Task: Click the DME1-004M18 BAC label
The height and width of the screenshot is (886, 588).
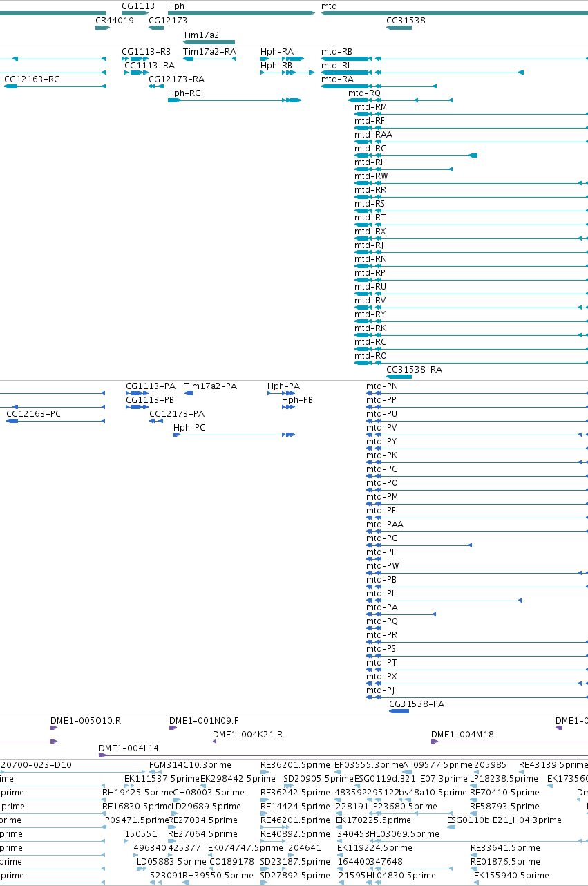Action: (x=462, y=735)
